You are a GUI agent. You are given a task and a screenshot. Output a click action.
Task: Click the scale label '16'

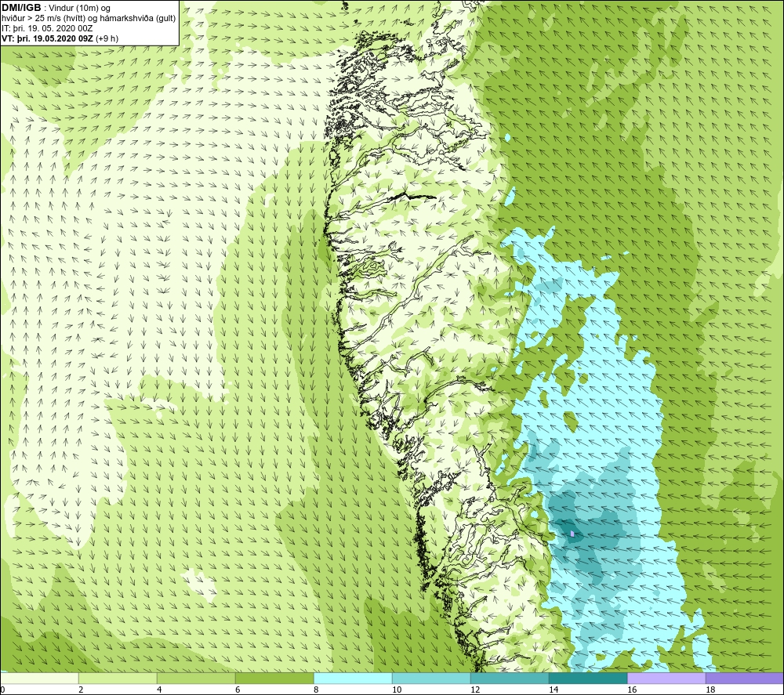tap(632, 690)
